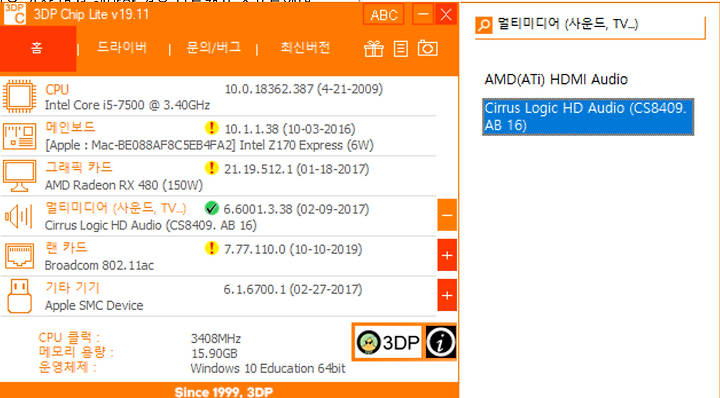The width and height of the screenshot is (720, 398).
Task: Click the yellow warning icon for 메인보드
Action: (x=211, y=128)
